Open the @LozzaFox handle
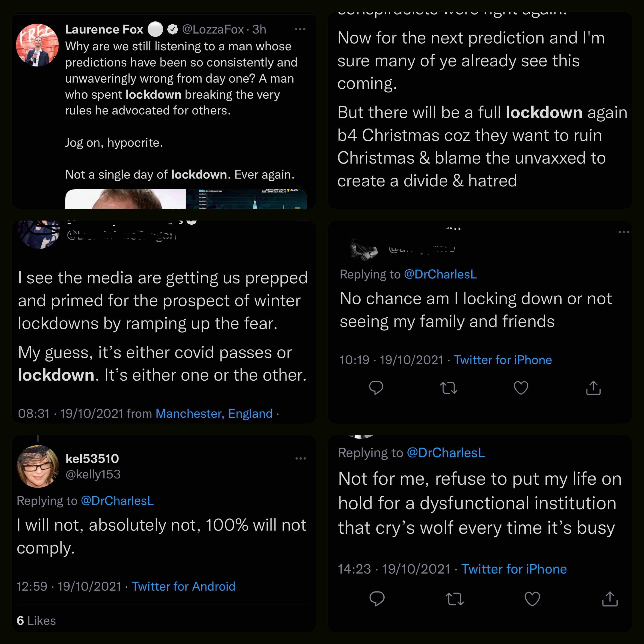This screenshot has width=644, height=644. click(x=213, y=30)
